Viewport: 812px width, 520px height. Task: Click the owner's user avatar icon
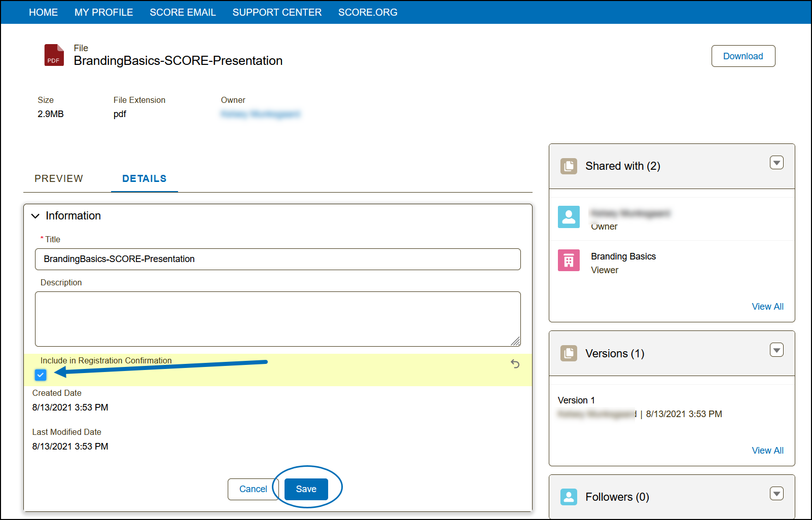click(x=569, y=217)
